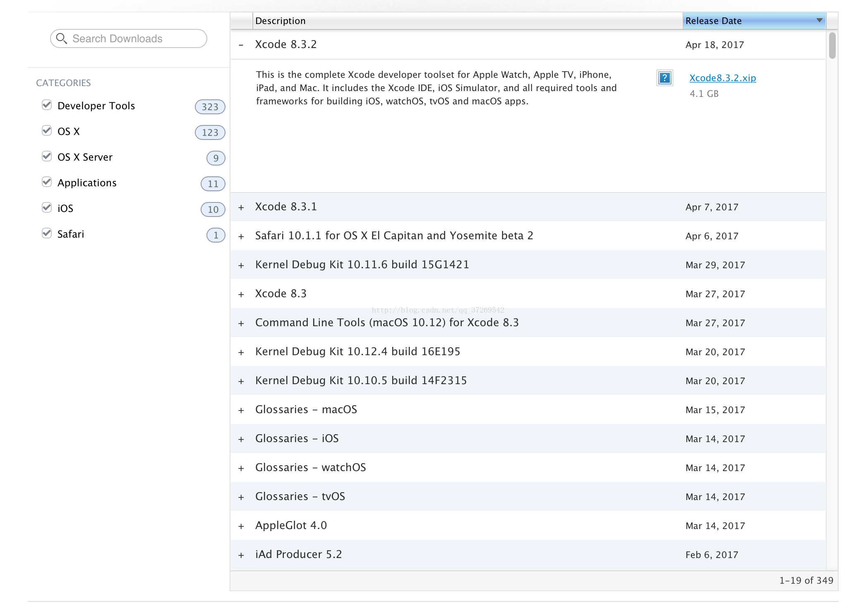Expand Glossaries – watchOS row
Screen dimensions: 868x611
pyautogui.click(x=241, y=468)
